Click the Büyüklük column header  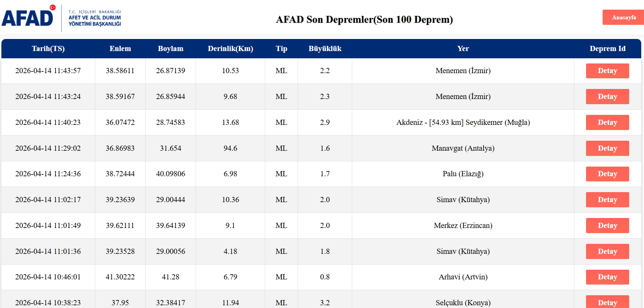point(325,49)
